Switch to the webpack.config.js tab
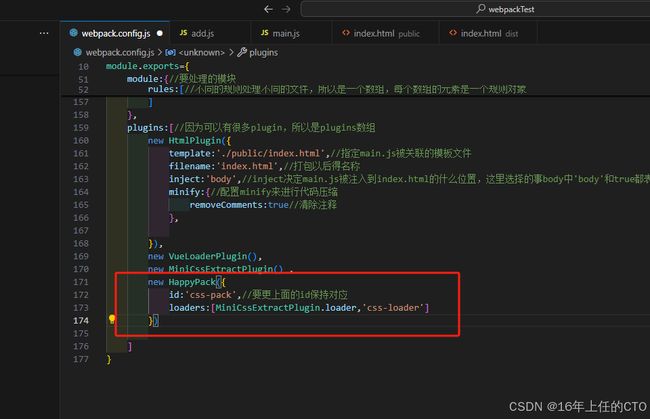Screen dimensions: 650x419 click(115, 33)
